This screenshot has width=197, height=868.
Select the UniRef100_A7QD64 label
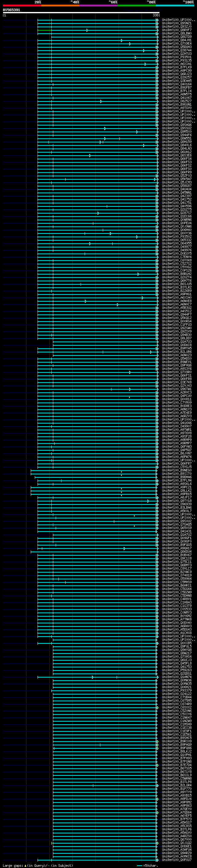[176, 812]
